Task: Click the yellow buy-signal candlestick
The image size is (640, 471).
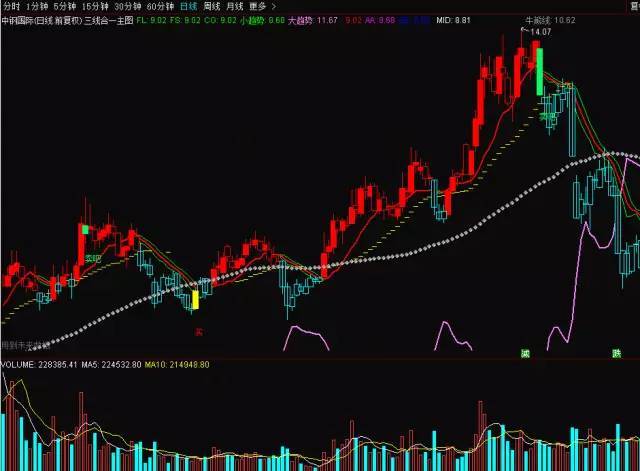Action: click(195, 300)
